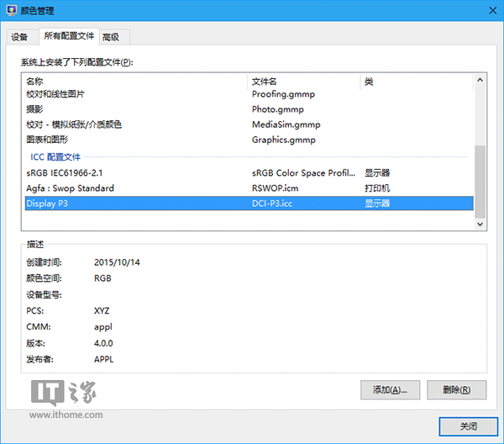The height and width of the screenshot is (444, 504).
Task: Click the 2015/10/14 creation date value
Action: pyautogui.click(x=117, y=262)
